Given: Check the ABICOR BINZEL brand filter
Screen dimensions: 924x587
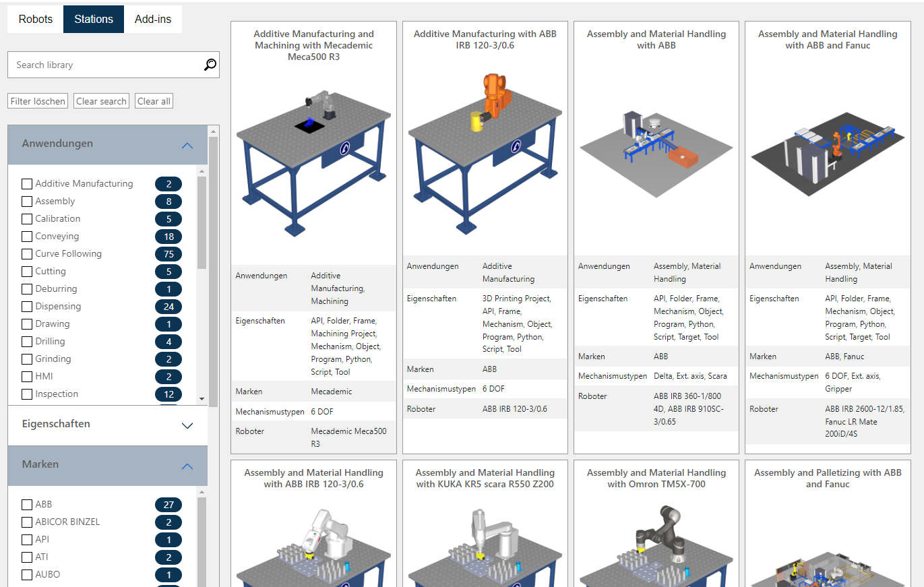Looking at the screenshot, I should coord(27,521).
